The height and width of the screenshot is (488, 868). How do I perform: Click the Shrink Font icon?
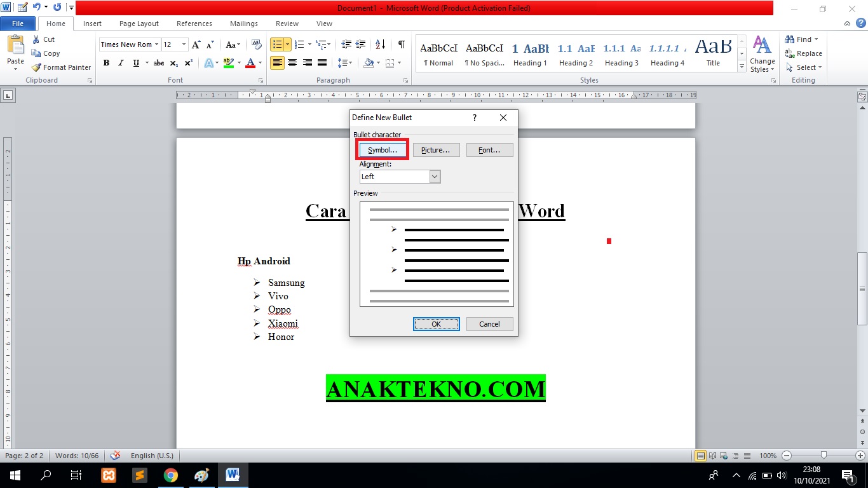210,44
